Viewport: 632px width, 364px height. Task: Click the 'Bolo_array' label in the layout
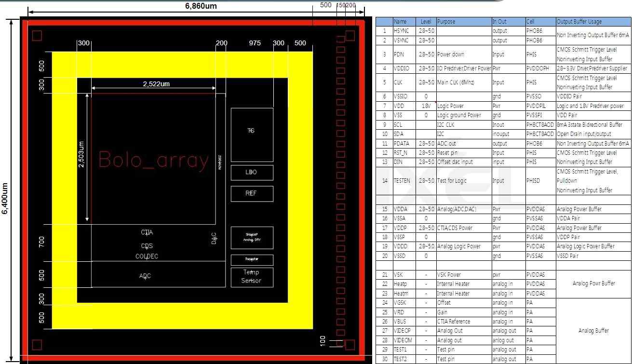tap(154, 160)
